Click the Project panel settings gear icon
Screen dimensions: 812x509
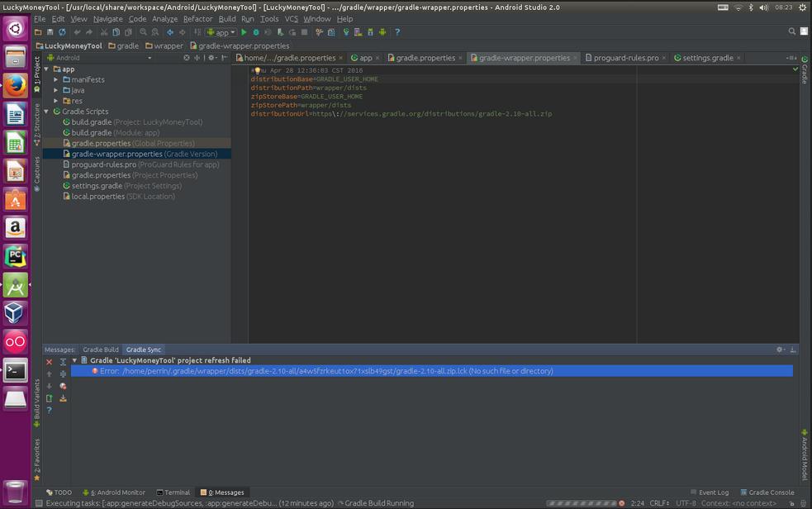click(211, 58)
